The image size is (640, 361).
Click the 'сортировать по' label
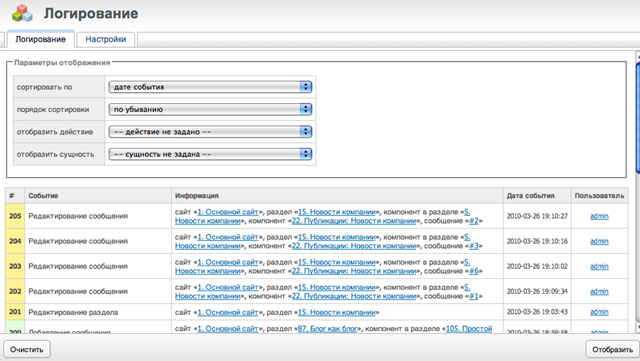[x=44, y=87]
